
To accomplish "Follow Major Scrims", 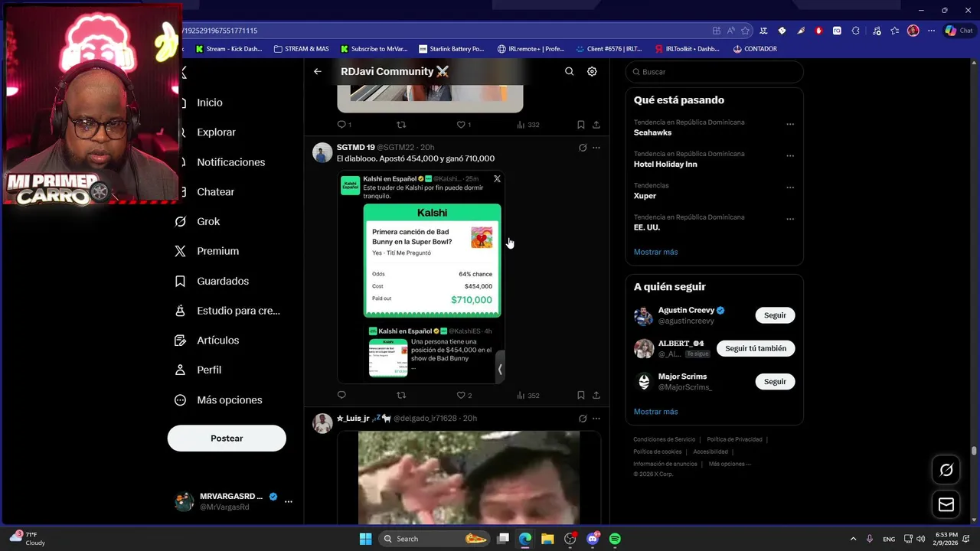I will coord(775,381).
